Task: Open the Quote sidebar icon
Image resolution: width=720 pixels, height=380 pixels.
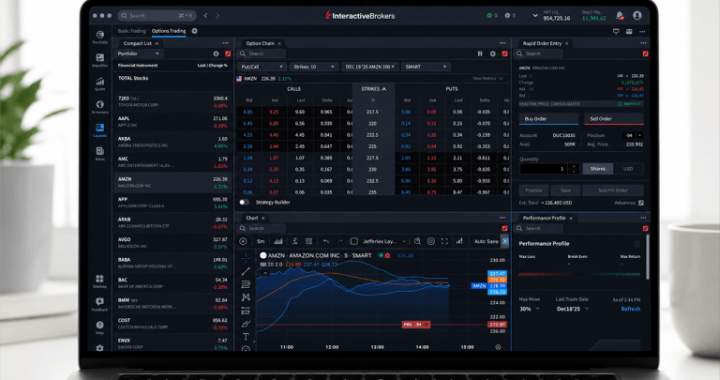Action: (x=100, y=84)
